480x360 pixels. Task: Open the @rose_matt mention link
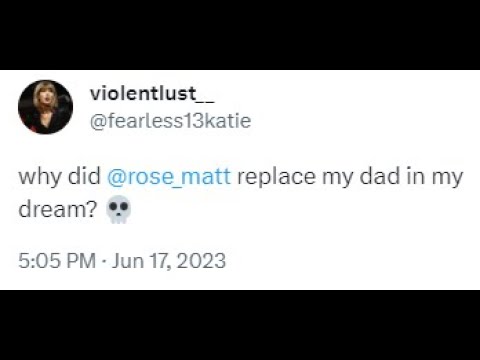pos(169,177)
